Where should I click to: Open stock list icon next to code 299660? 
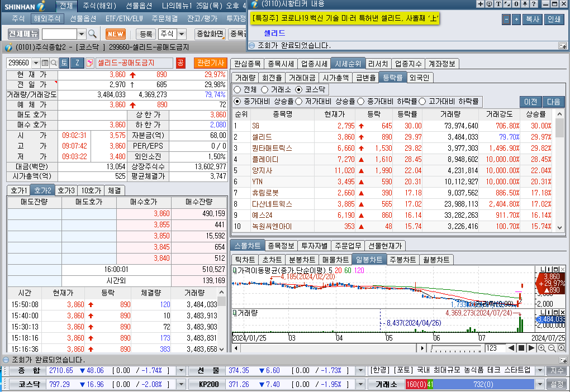click(x=45, y=63)
